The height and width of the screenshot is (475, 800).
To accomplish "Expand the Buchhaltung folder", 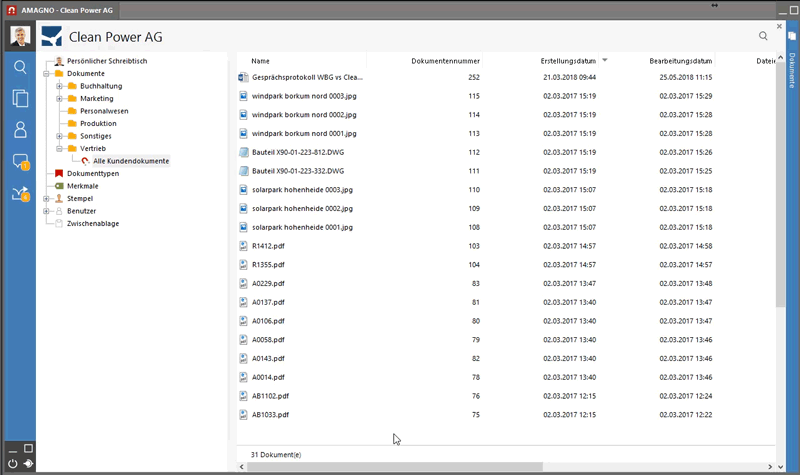I will [59, 86].
